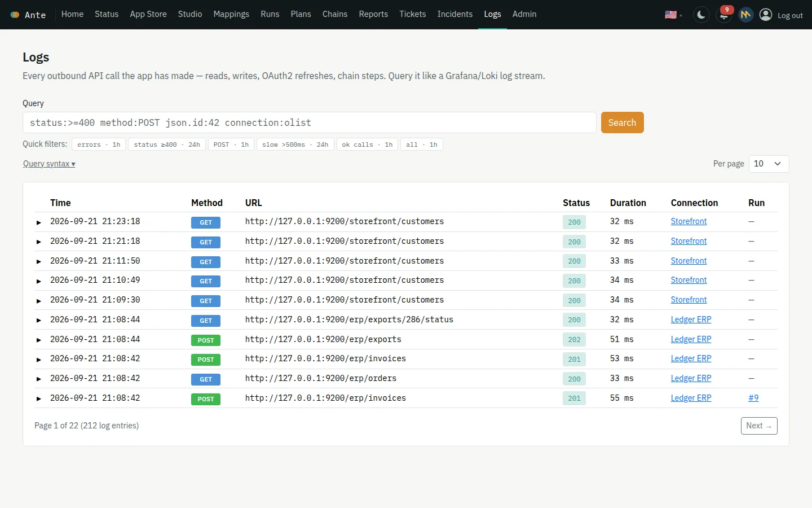The width and height of the screenshot is (812, 508).
Task: Open Mappings in the navbar
Action: coord(231,14)
